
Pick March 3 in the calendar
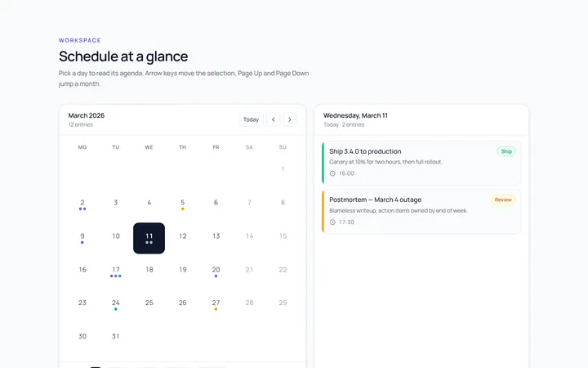[x=116, y=203]
